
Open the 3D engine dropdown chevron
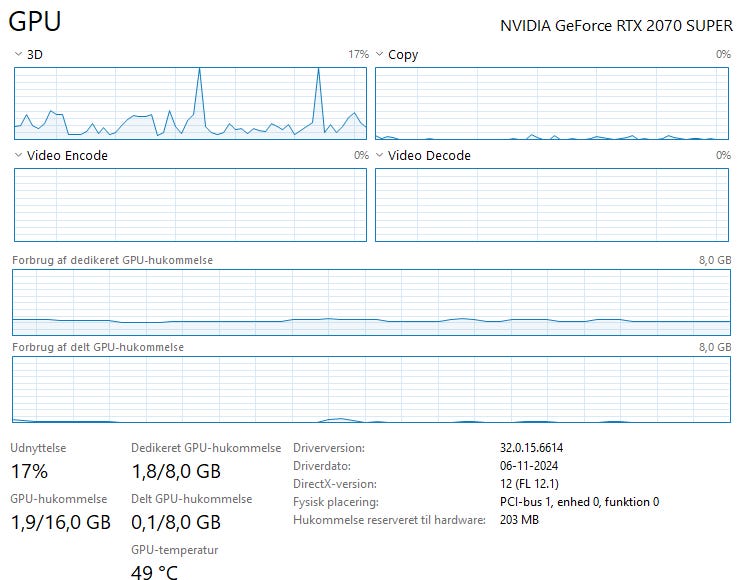(x=19, y=55)
